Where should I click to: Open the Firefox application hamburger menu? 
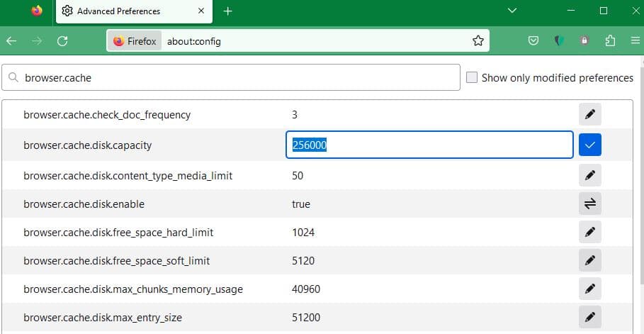[x=635, y=41]
